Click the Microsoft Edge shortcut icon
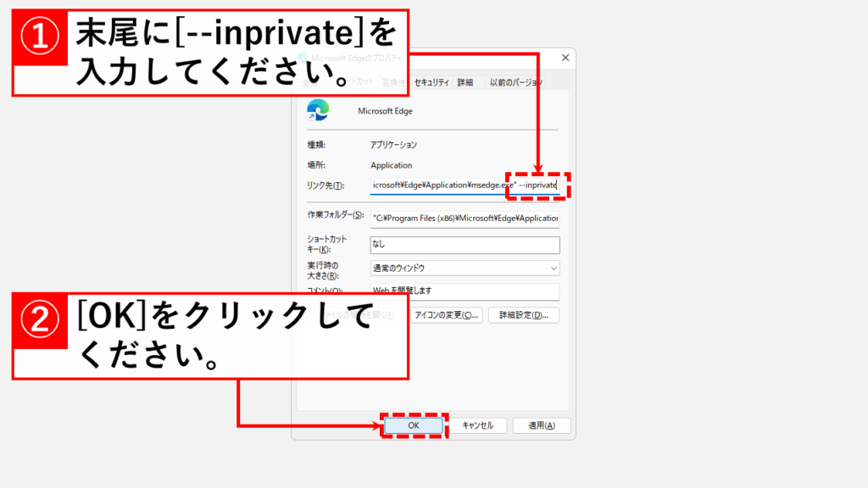Image resolution: width=868 pixels, height=488 pixels. click(318, 110)
